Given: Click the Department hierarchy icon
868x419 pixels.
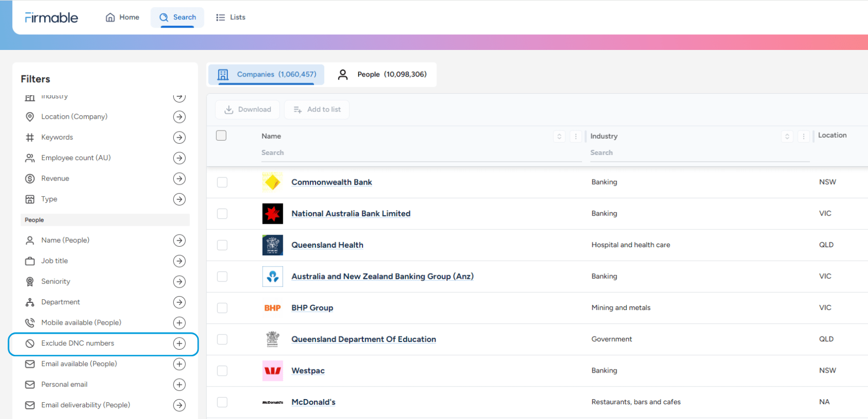Looking at the screenshot, I should click(x=30, y=302).
